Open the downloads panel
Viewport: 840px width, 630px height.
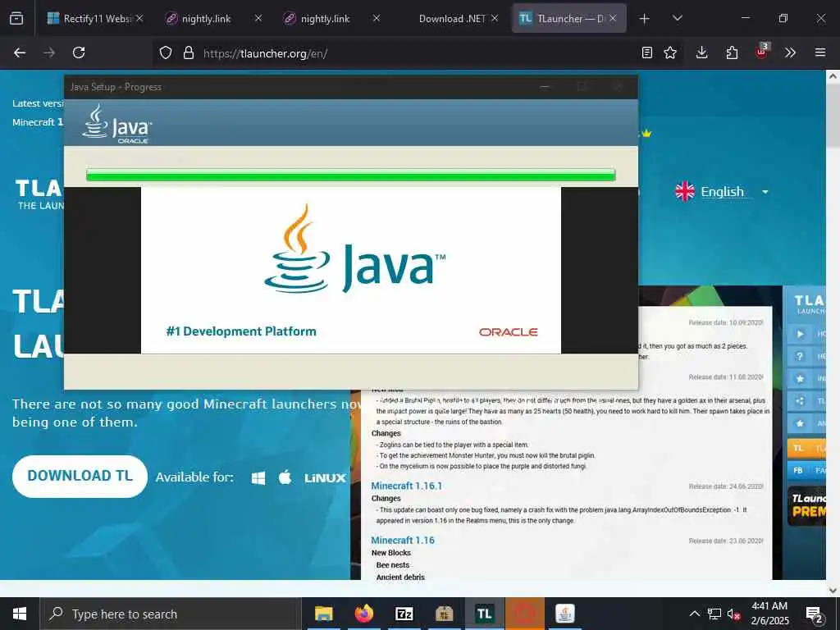pos(702,52)
